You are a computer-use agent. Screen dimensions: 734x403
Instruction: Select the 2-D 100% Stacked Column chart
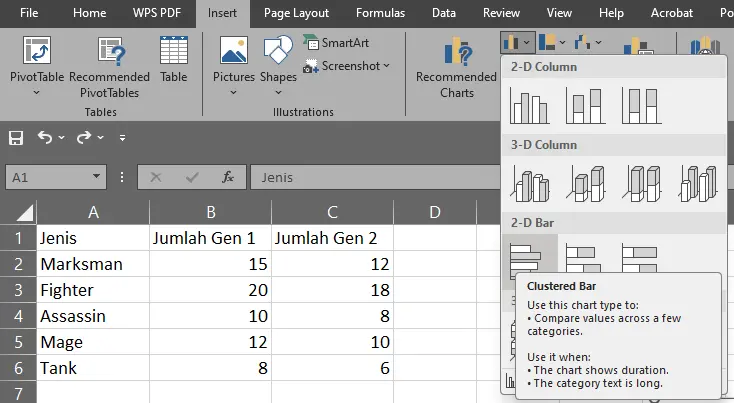point(642,107)
